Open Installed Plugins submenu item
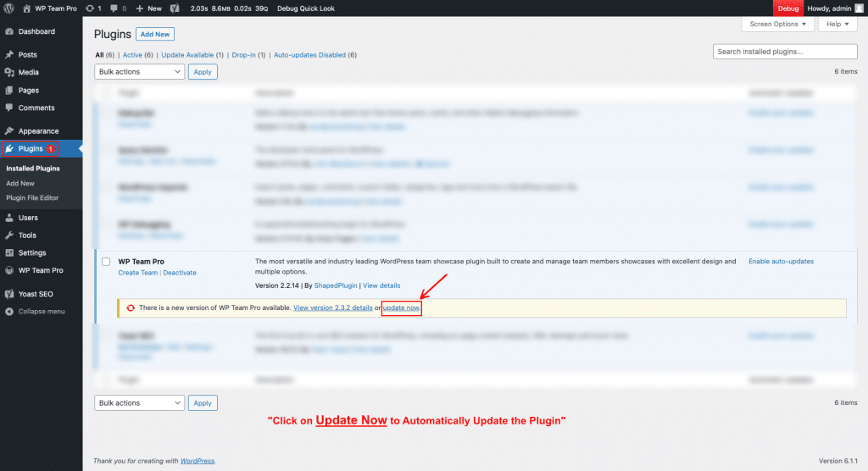 point(33,169)
